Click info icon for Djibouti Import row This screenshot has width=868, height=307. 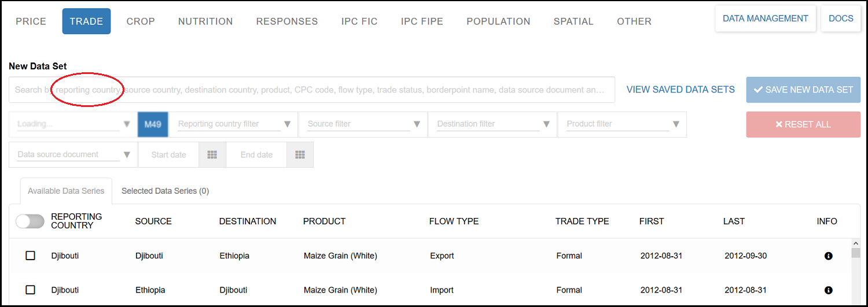point(828,290)
